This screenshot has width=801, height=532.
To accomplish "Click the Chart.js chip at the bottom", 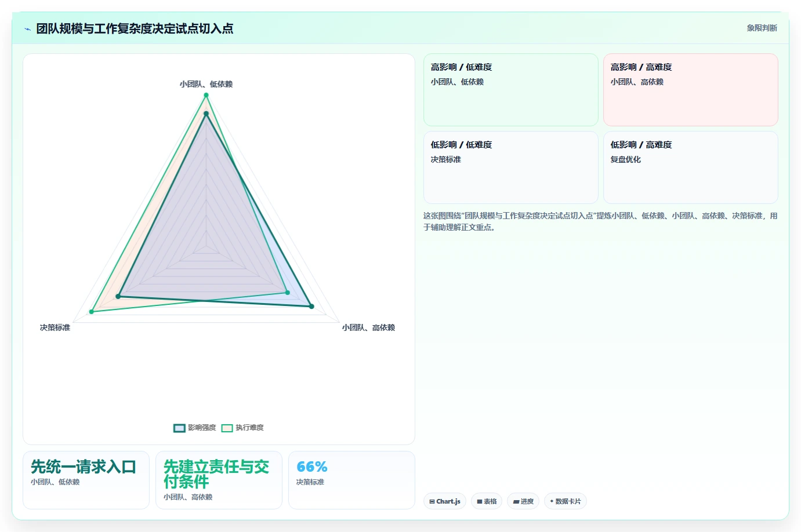I will point(445,501).
